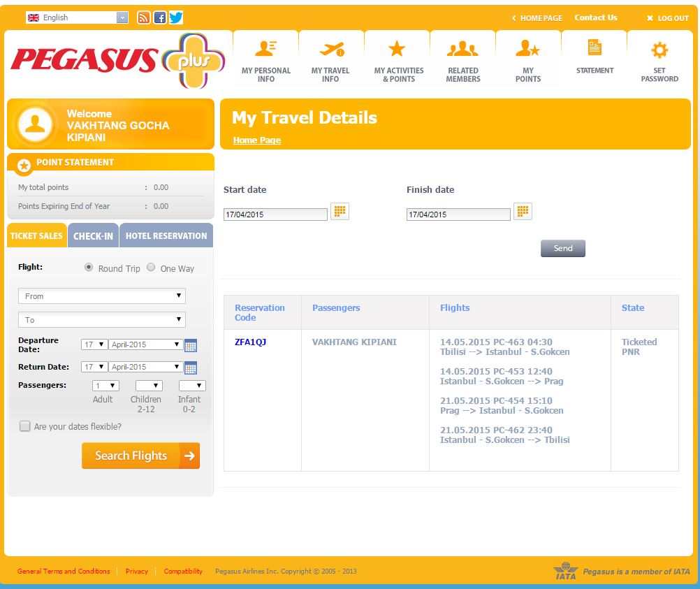Image resolution: width=700 pixels, height=589 pixels.
Task: Click the IATA logo in footer
Action: (566, 571)
